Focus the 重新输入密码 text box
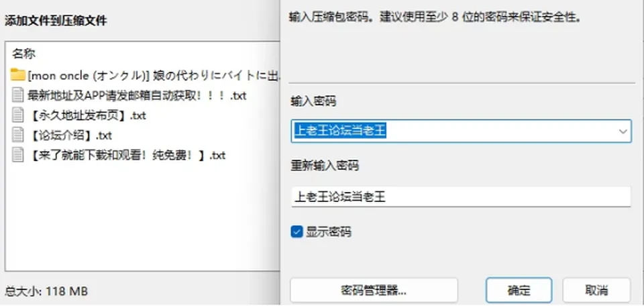Screen dimensions: 644x306 point(461,197)
